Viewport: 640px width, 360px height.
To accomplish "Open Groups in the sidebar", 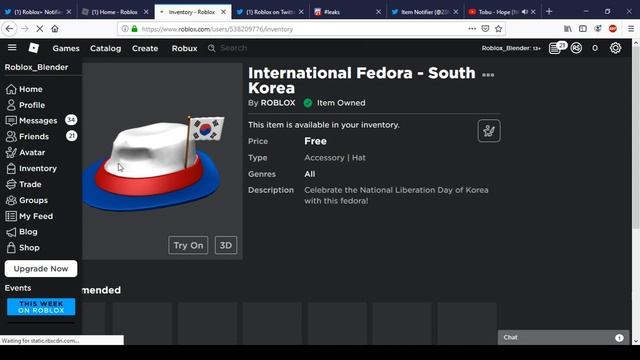I will [x=27, y=200].
